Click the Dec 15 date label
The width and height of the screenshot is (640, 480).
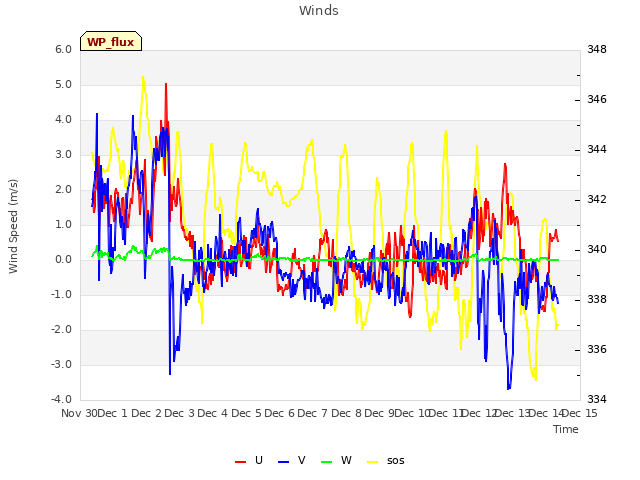[x=580, y=413]
